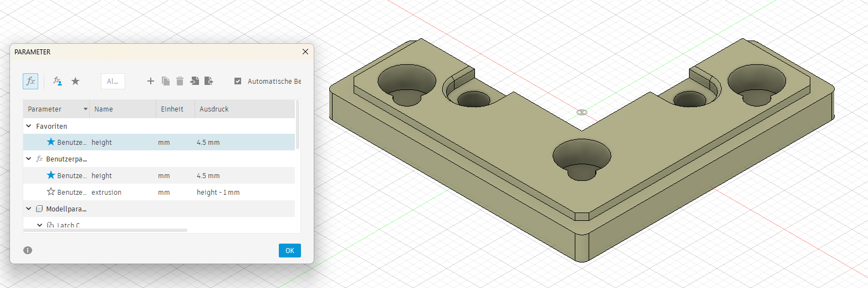Select the Latch C row label
The width and height of the screenshot is (868, 288).
(x=68, y=225)
